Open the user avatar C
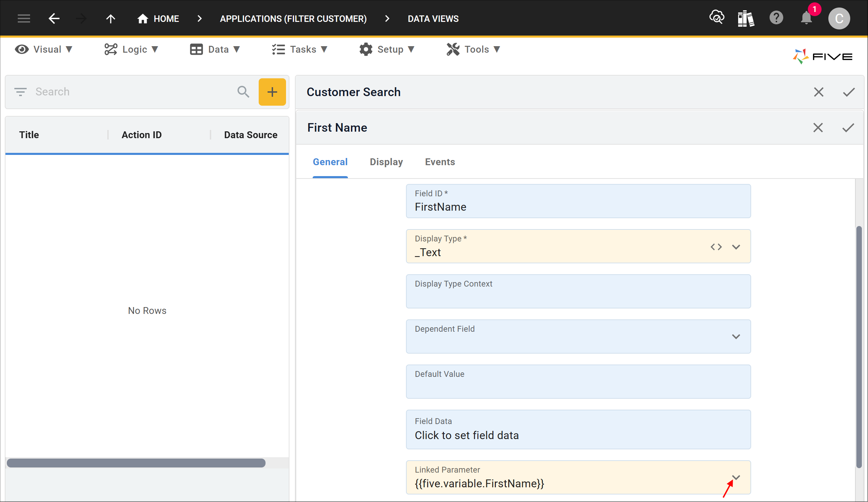Screen dimensions: 868x502 pos(839,18)
